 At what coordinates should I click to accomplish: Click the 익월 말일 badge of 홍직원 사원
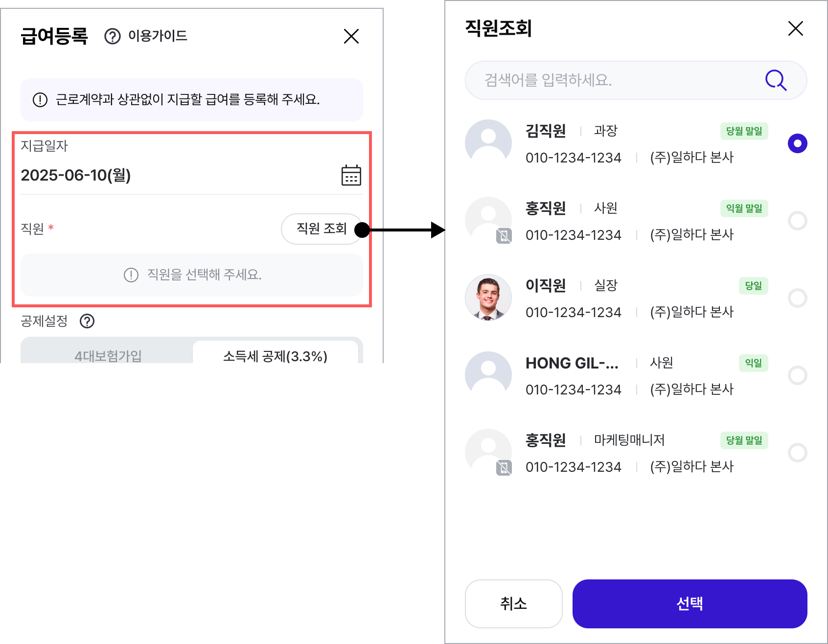(x=744, y=208)
